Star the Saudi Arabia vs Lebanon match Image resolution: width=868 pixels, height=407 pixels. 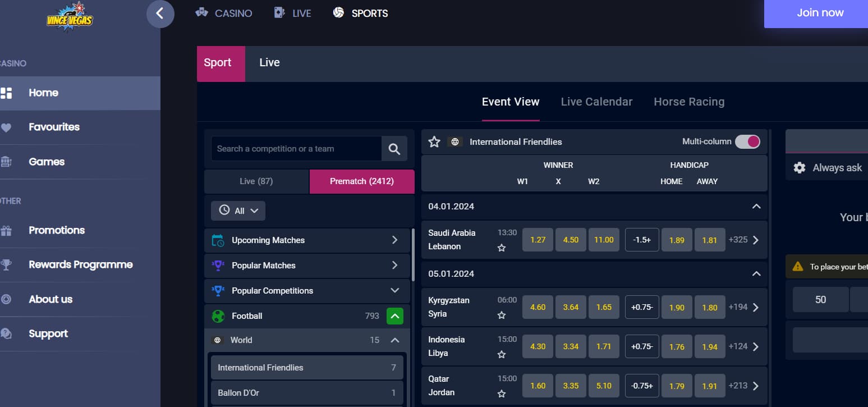502,248
